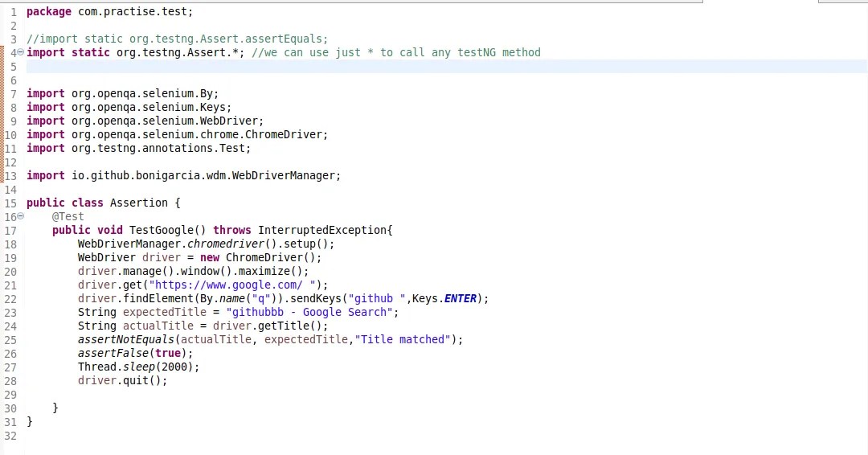The width and height of the screenshot is (868, 455).
Task: Collapse the import block fold marker on line 4
Action: tap(20, 52)
